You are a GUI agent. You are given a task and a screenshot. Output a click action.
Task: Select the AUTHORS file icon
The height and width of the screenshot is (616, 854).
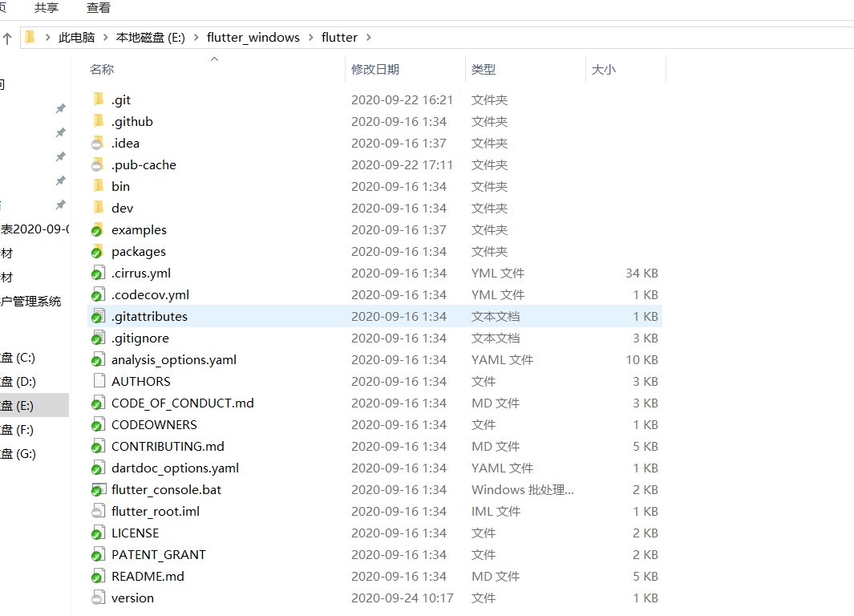[99, 381]
